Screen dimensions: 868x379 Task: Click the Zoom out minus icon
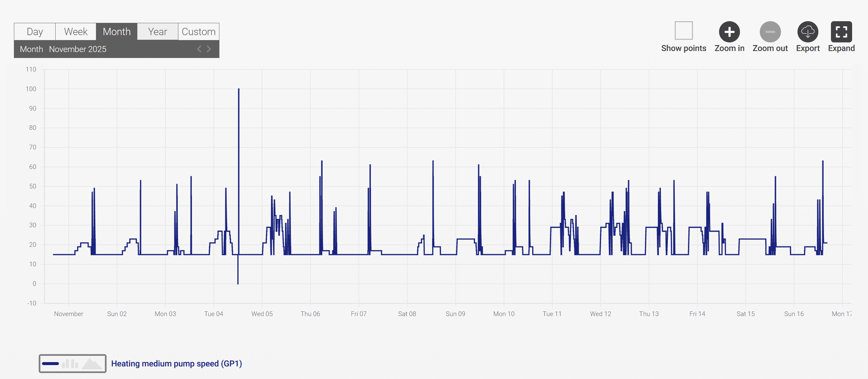(x=770, y=32)
